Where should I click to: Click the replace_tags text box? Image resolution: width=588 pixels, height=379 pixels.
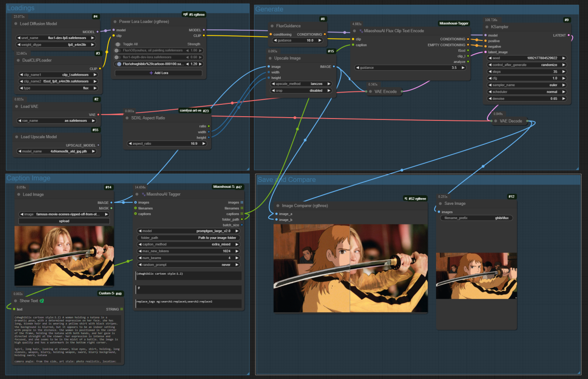[188, 303]
